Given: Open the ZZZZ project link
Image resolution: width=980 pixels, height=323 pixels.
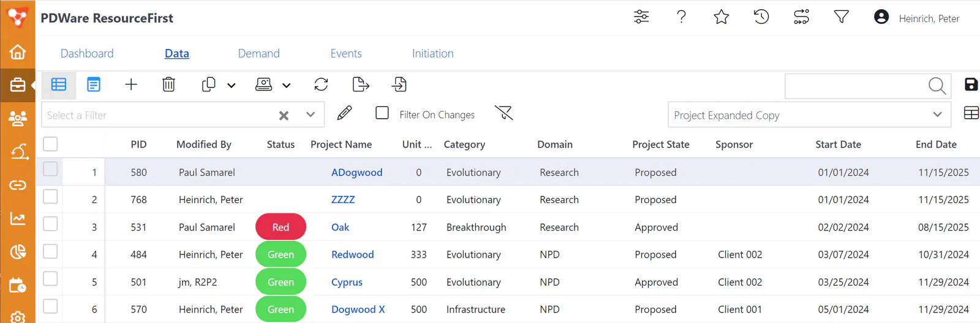Looking at the screenshot, I should coord(343,199).
